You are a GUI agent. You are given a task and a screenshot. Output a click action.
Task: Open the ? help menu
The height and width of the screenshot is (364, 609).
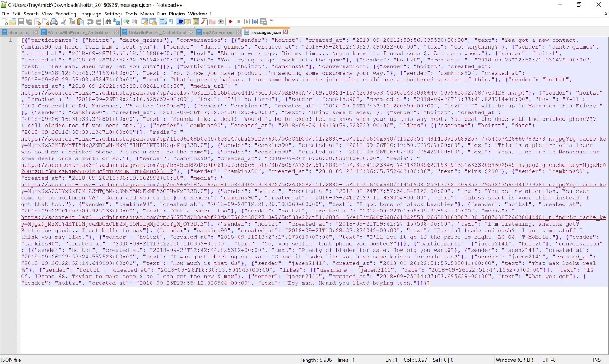point(210,14)
